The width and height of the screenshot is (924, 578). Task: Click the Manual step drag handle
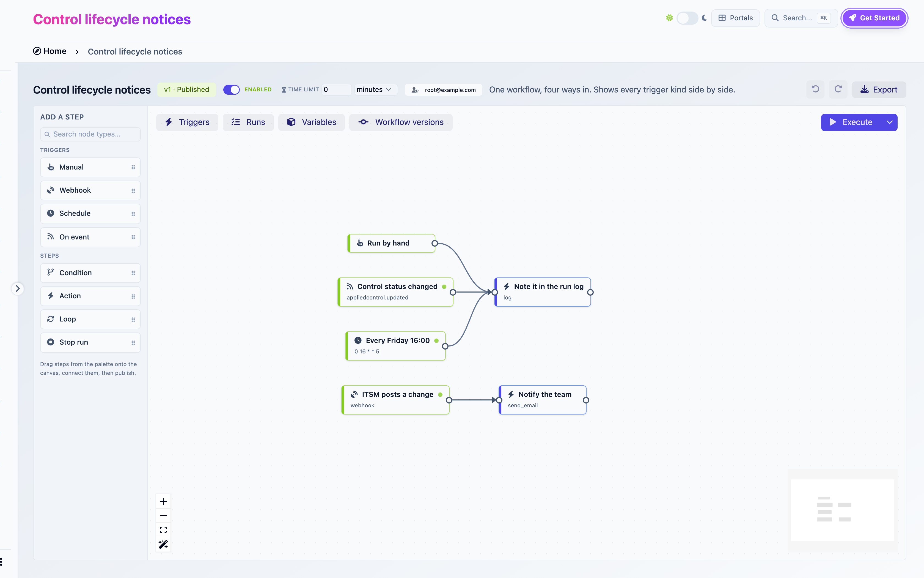click(x=133, y=167)
